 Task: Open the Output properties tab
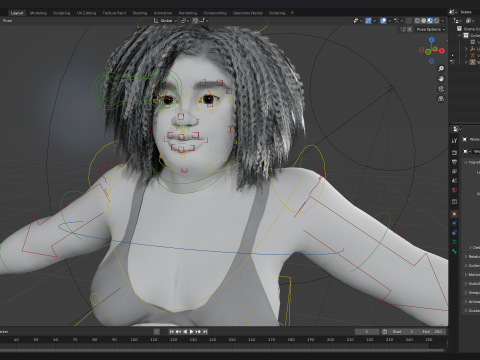[454, 162]
